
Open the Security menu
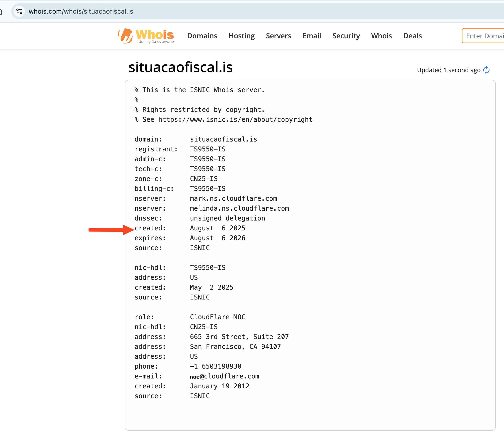(x=346, y=36)
